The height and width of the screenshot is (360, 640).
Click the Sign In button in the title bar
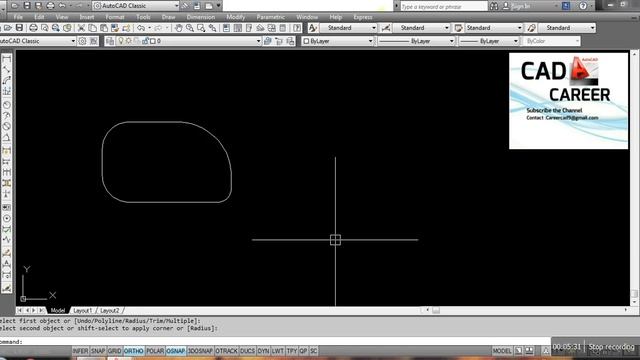tap(518, 6)
